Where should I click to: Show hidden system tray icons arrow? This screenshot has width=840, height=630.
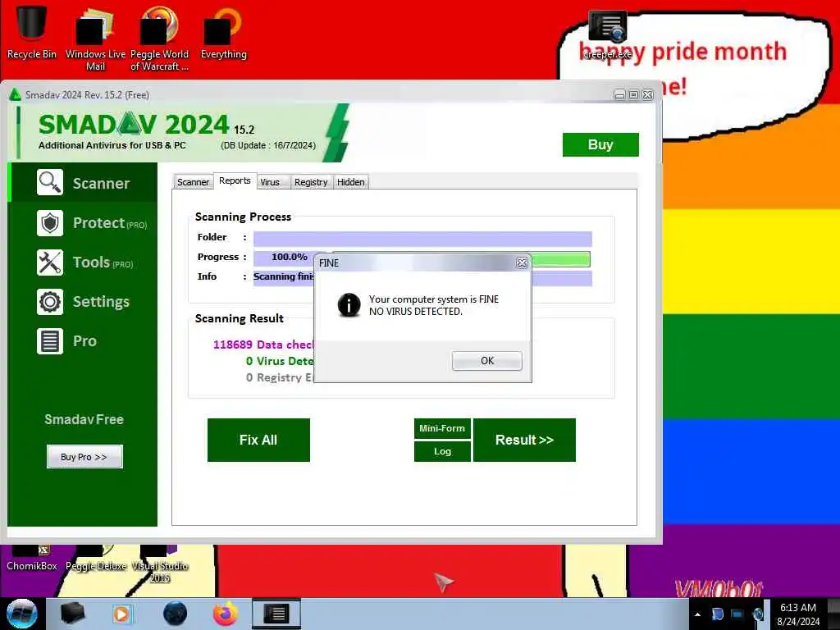[697, 614]
